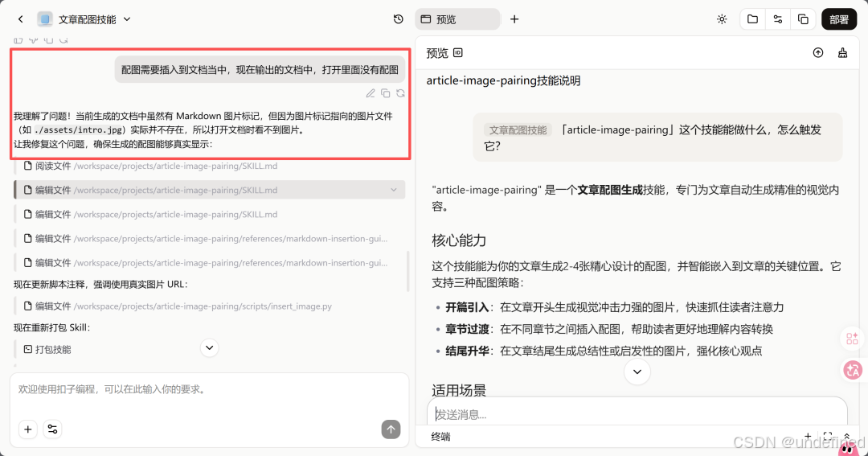
Task: Open the folder files icon
Action: click(752, 19)
